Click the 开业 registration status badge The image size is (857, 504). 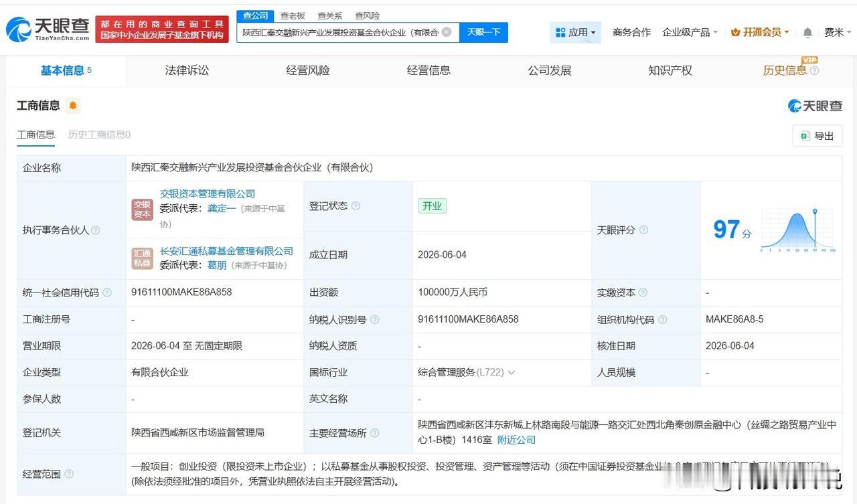tap(432, 206)
